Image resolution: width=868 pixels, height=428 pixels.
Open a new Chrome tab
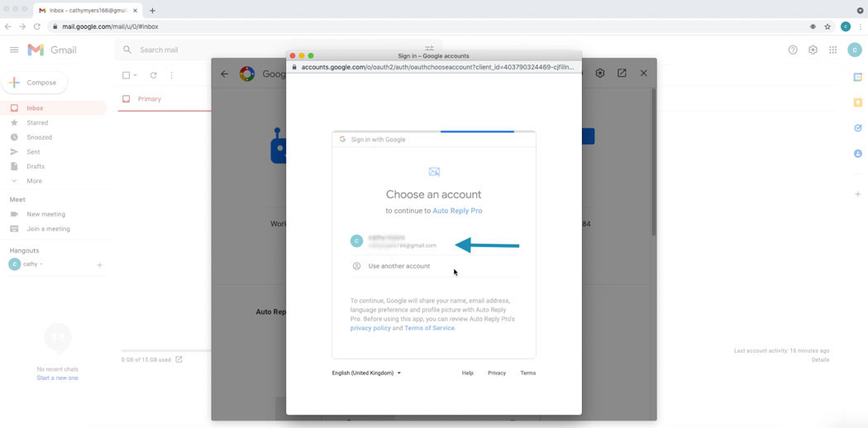152,11
